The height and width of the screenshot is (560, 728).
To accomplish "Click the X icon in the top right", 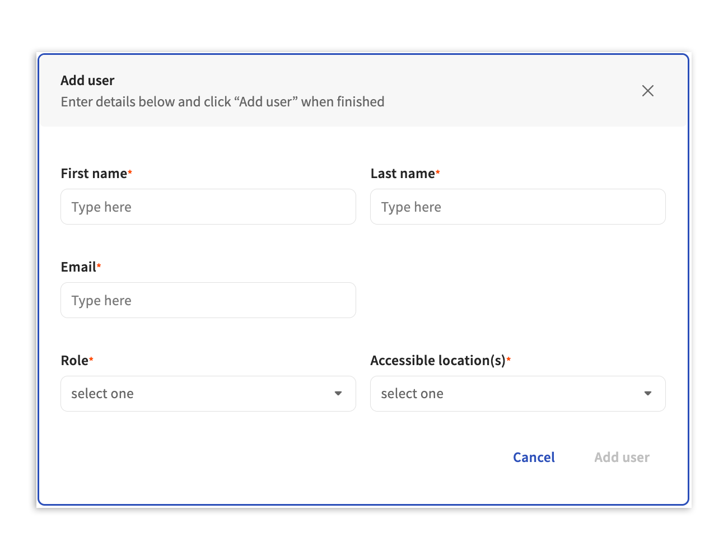I will [x=648, y=90].
